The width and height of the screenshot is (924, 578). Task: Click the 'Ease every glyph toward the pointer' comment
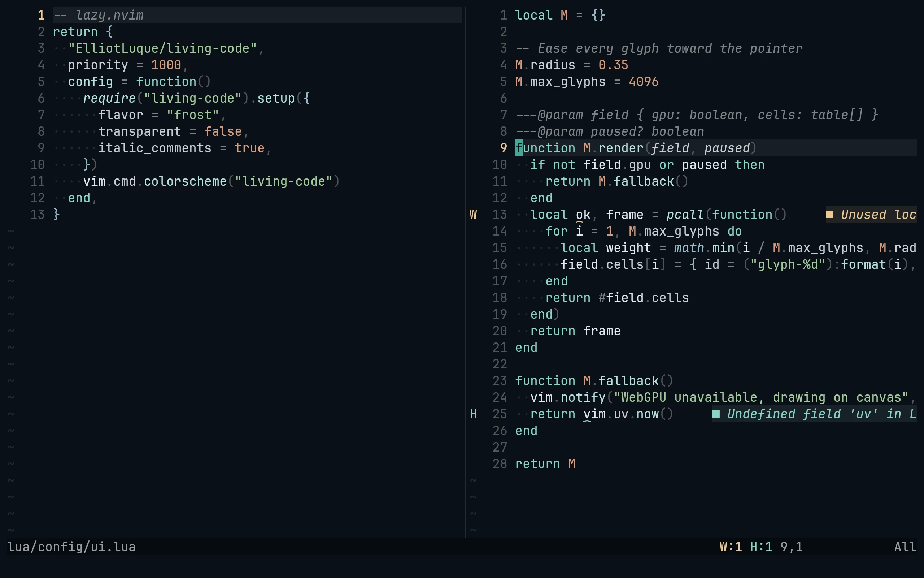click(x=670, y=48)
